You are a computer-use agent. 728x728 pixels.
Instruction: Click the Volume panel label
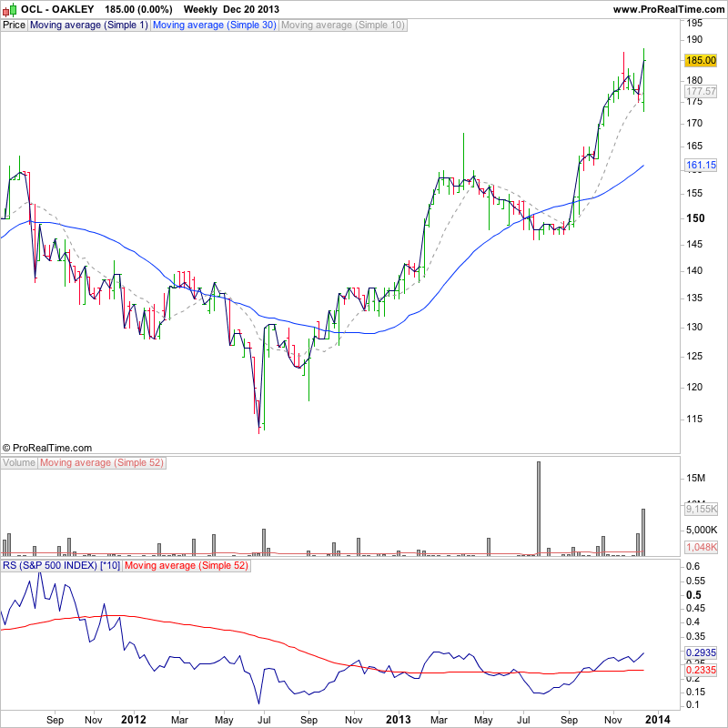pyautogui.click(x=19, y=463)
